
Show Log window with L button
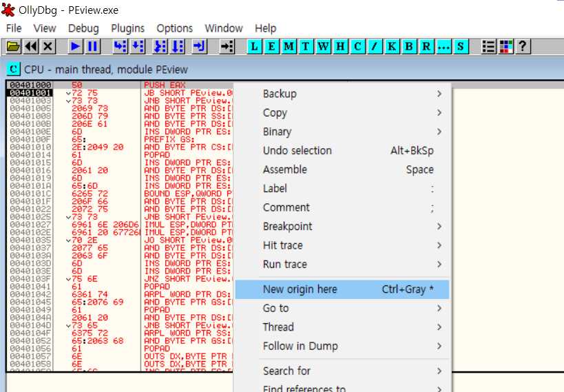click(254, 46)
